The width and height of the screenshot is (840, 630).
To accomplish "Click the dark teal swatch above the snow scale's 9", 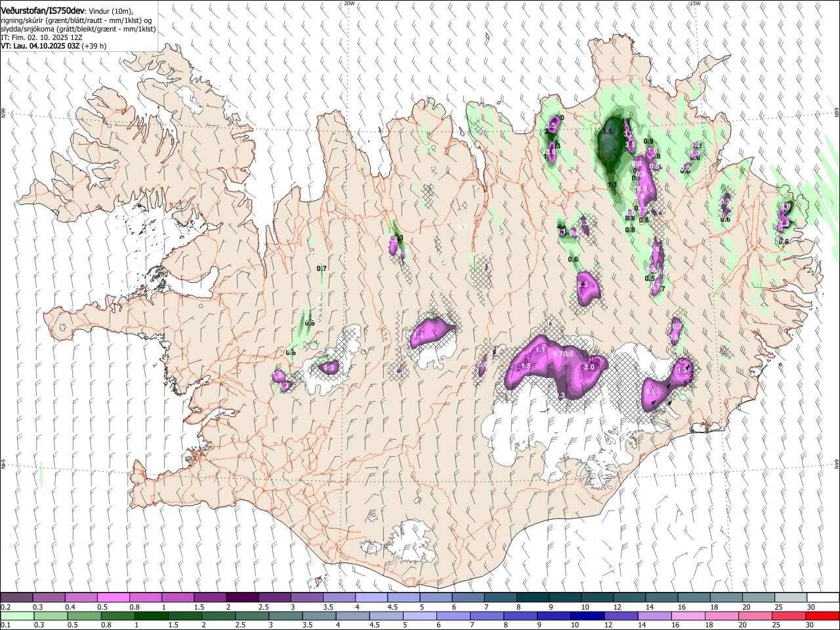I will (564, 598).
